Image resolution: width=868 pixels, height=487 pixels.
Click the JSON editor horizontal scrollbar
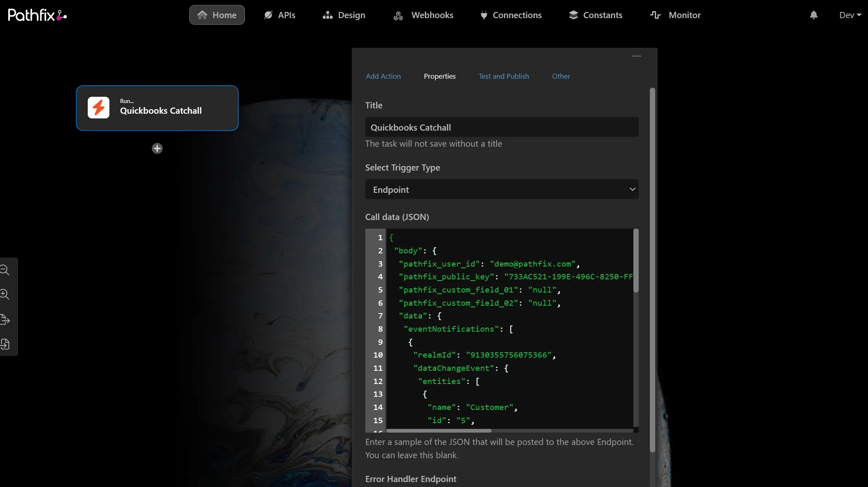[x=439, y=431]
